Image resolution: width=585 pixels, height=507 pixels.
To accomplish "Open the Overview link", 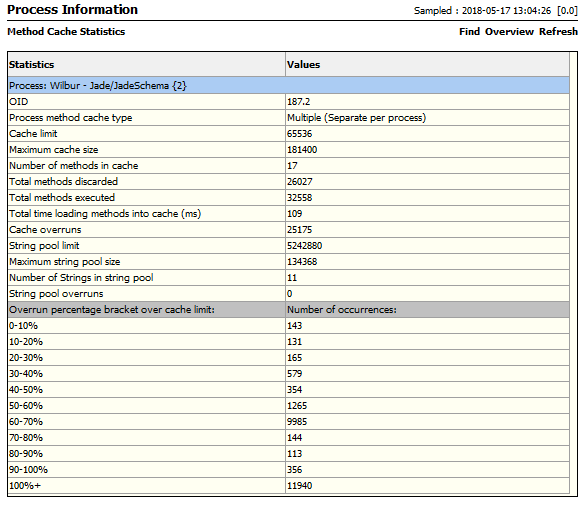I will tap(509, 32).
